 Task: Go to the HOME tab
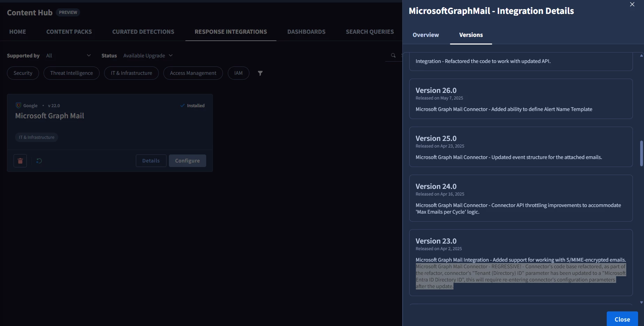(x=18, y=32)
